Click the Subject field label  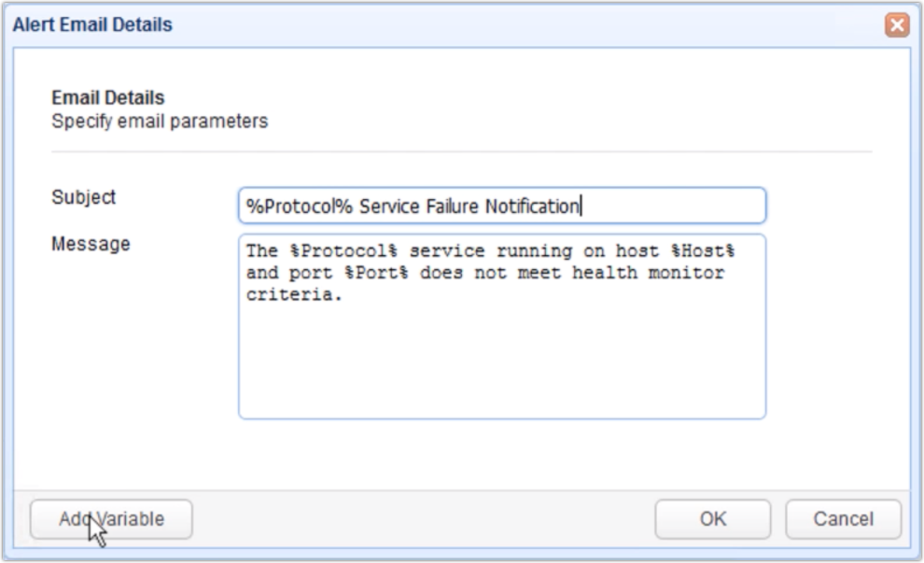84,198
